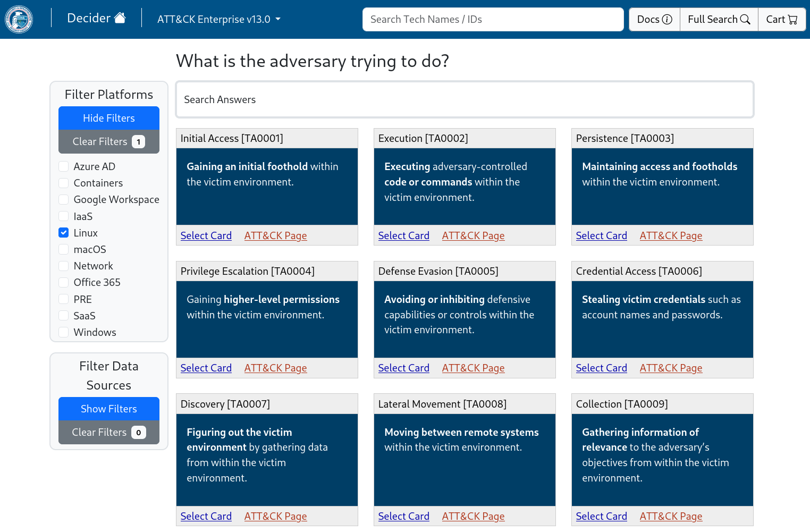810x532 pixels.
Task: Open Docs info button
Action: coord(654,20)
